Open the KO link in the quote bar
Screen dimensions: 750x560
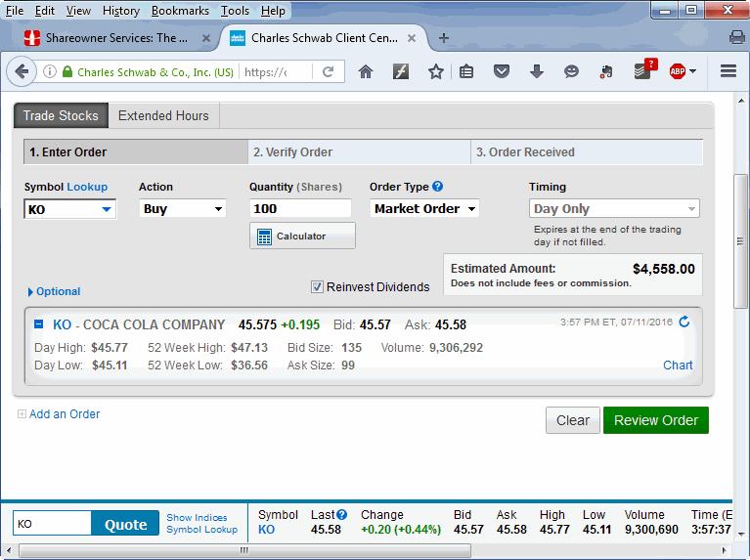pyautogui.click(x=266, y=530)
